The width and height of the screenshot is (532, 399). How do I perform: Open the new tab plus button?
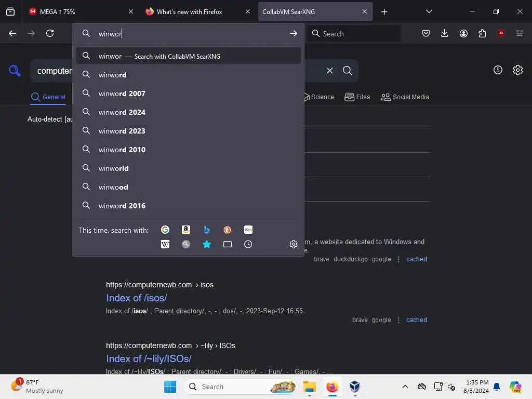coord(384,12)
